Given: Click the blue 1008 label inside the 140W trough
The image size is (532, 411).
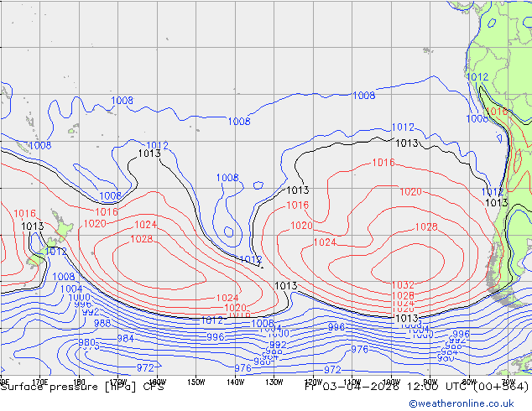Looking at the screenshot, I should [227, 178].
